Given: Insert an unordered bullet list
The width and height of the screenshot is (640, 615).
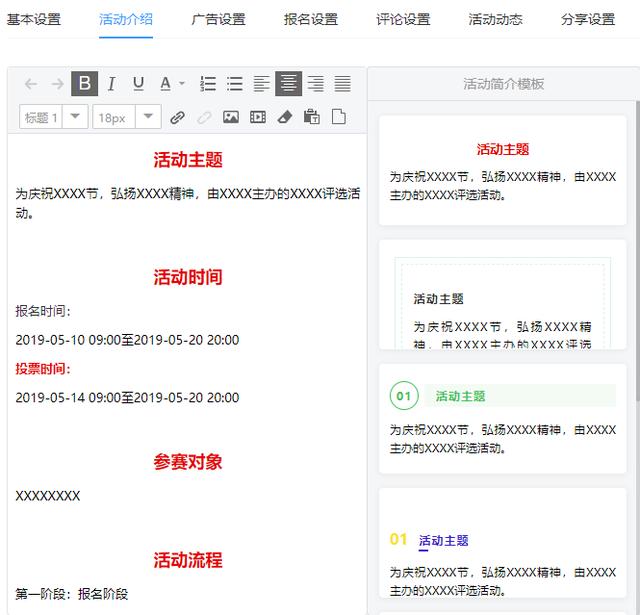Looking at the screenshot, I should pos(235,84).
